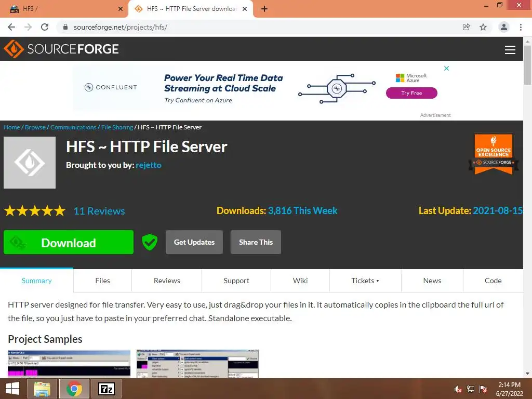Expand the Tickets dropdown
The image size is (532, 399).
(x=365, y=281)
